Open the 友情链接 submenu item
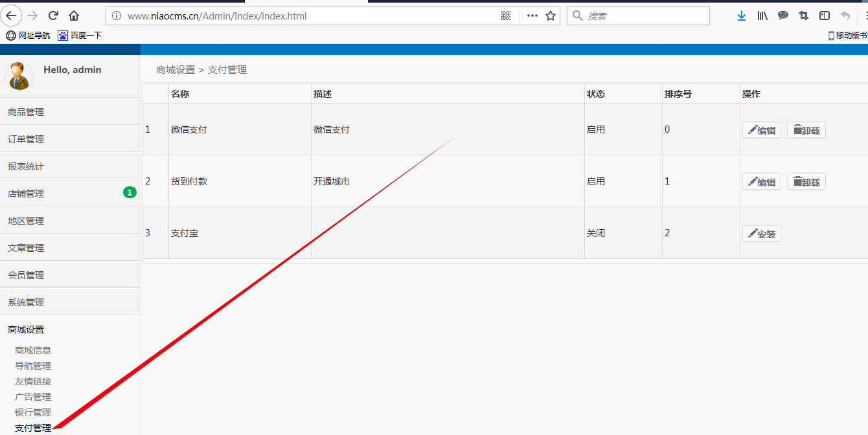This screenshot has width=868, height=435. 33,381
